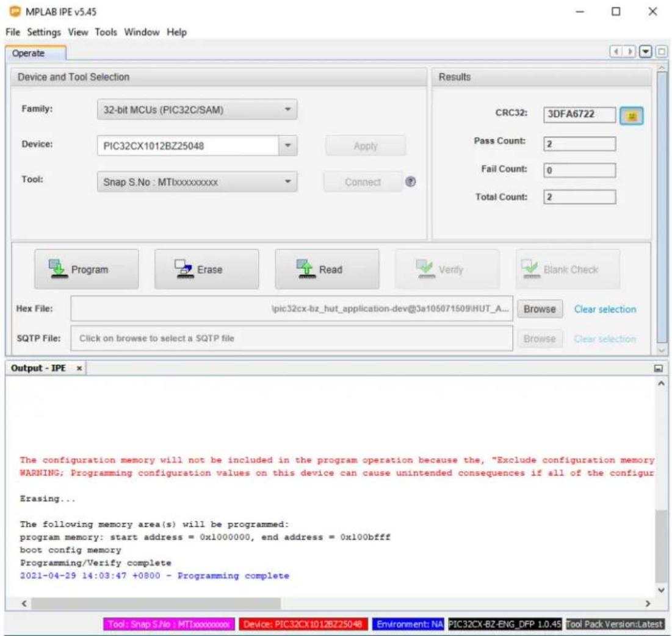This screenshot has width=672, height=636.
Task: Minimize the Output panel using its corner icon
Action: (659, 368)
